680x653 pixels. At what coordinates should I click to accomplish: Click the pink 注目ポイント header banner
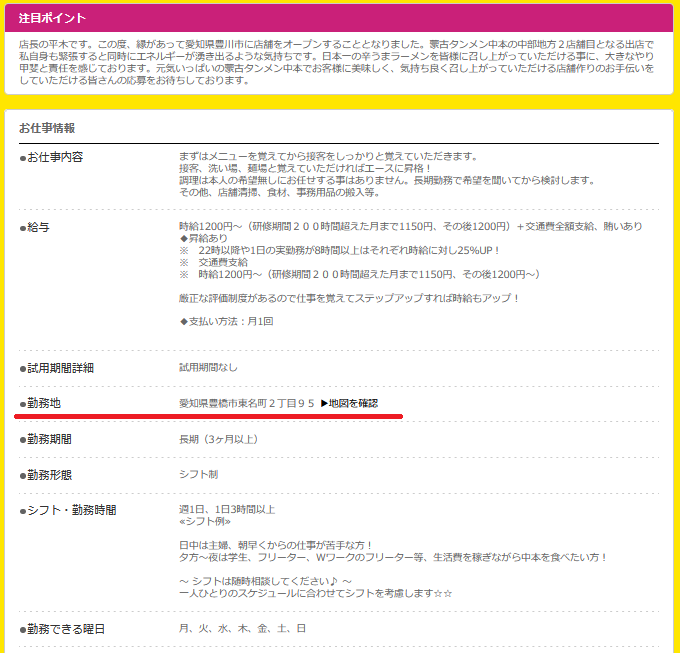[x=338, y=18]
